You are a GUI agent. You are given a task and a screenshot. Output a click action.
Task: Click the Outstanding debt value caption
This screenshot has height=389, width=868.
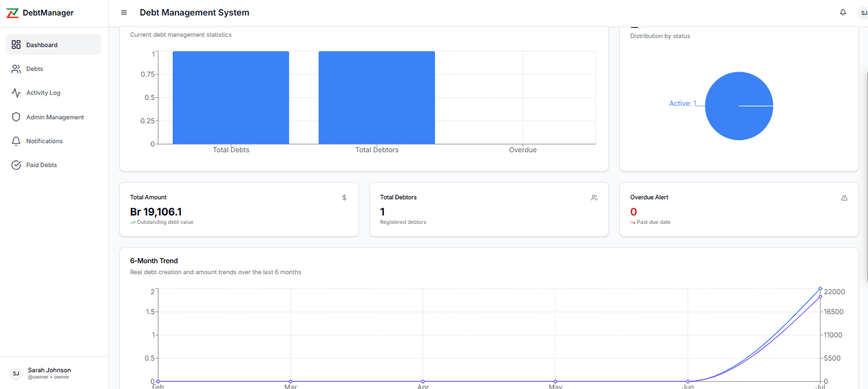pos(165,222)
